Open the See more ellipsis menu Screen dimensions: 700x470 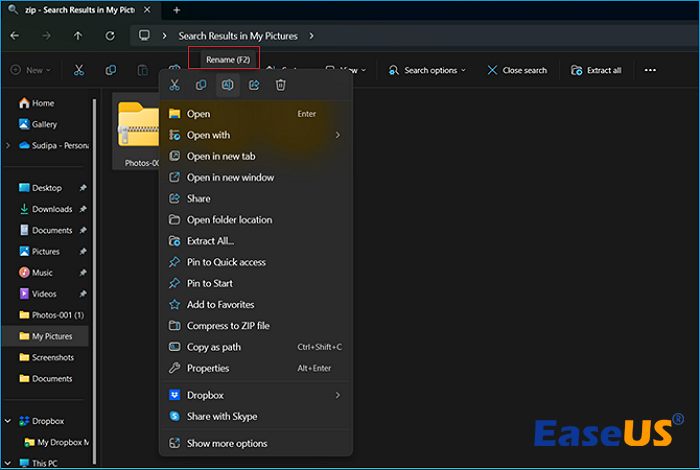click(x=650, y=70)
